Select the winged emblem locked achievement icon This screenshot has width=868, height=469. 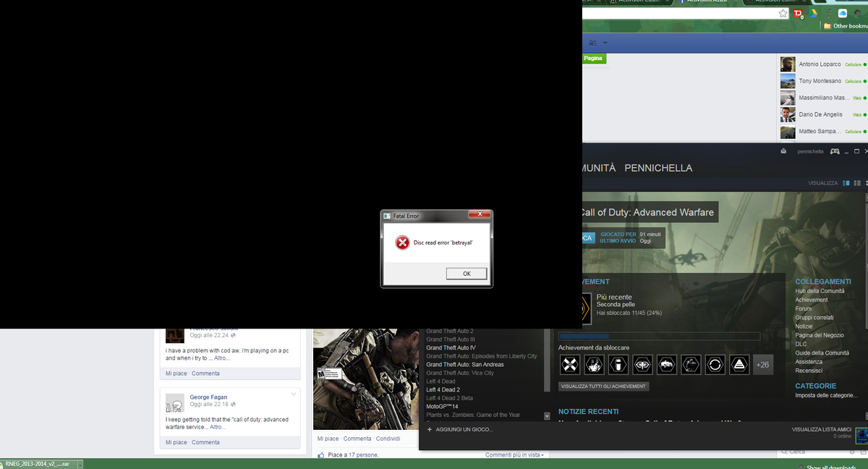coord(643,365)
